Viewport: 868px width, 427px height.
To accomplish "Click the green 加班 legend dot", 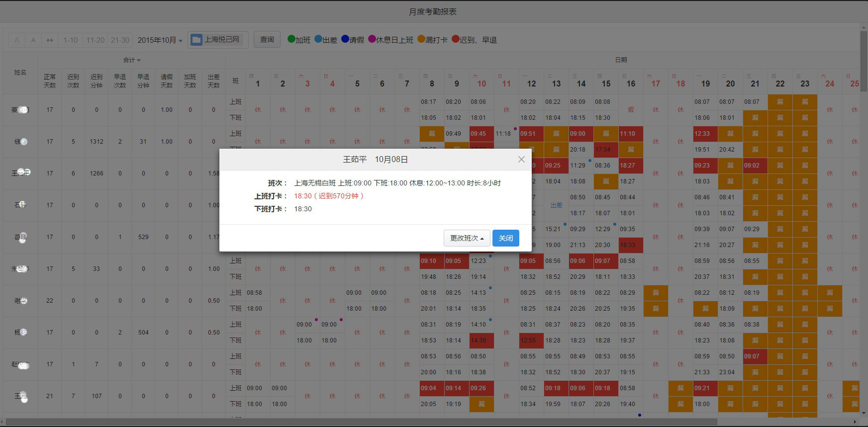I will click(291, 39).
